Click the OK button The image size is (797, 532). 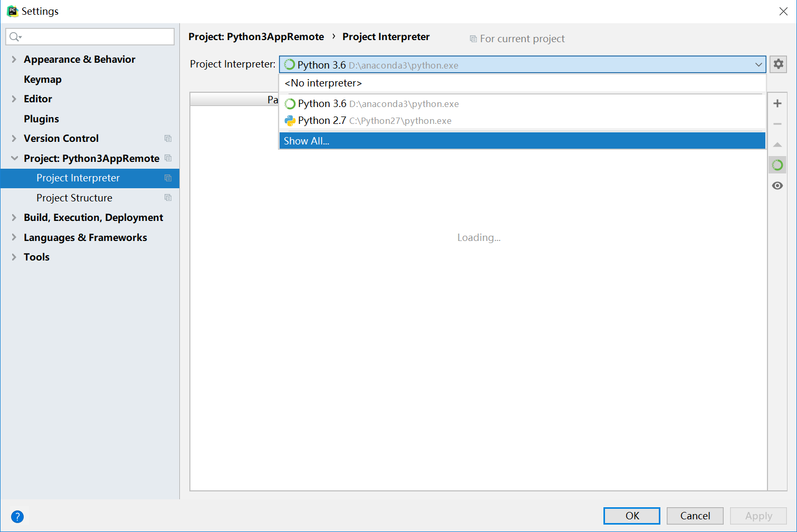pos(632,516)
